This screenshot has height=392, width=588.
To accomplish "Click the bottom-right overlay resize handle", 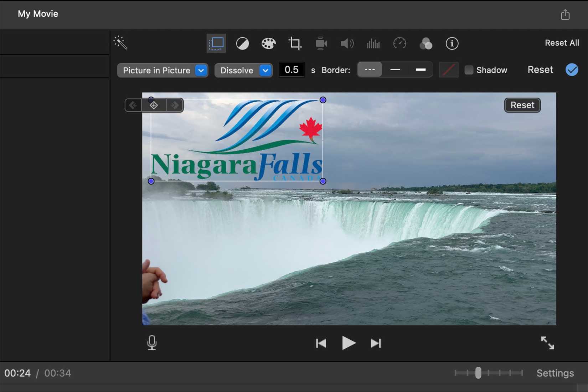I will 323,181.
